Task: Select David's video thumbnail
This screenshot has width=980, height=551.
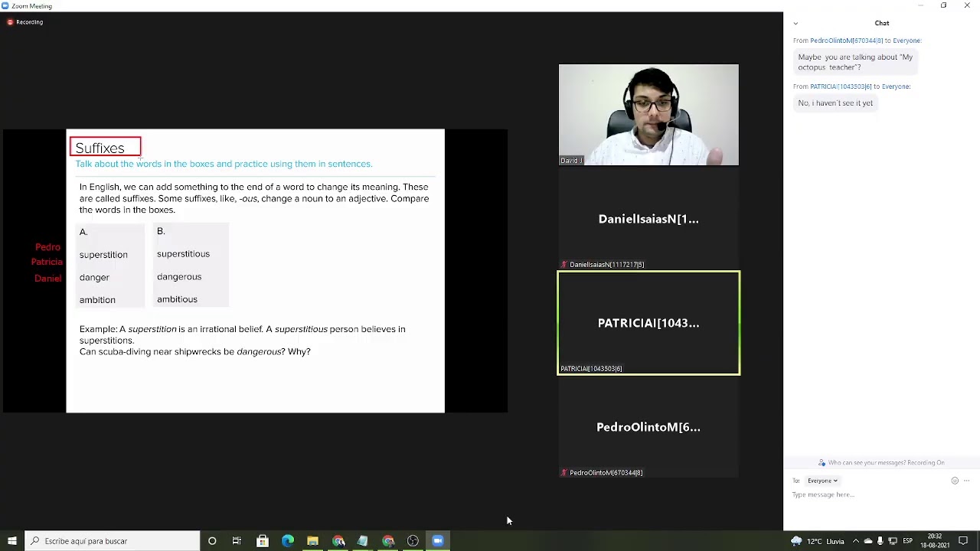Action: point(648,115)
